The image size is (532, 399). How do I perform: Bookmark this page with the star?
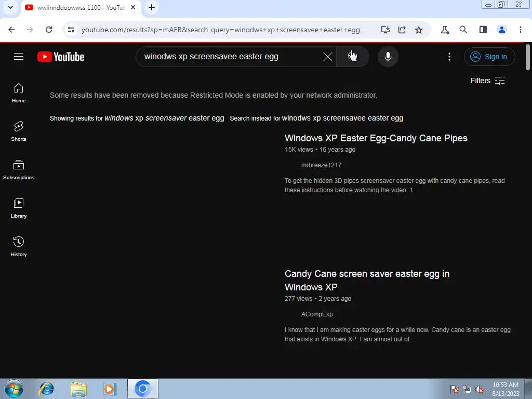tap(419, 30)
